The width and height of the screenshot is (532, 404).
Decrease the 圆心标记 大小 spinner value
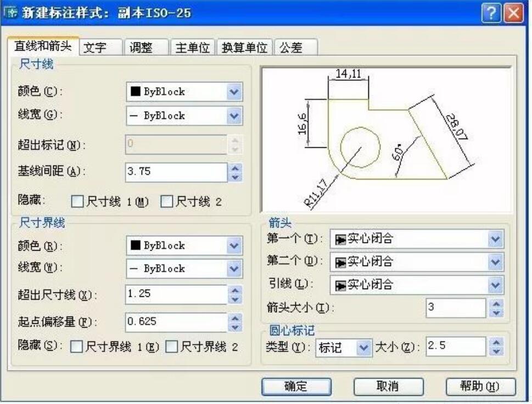[x=495, y=351]
